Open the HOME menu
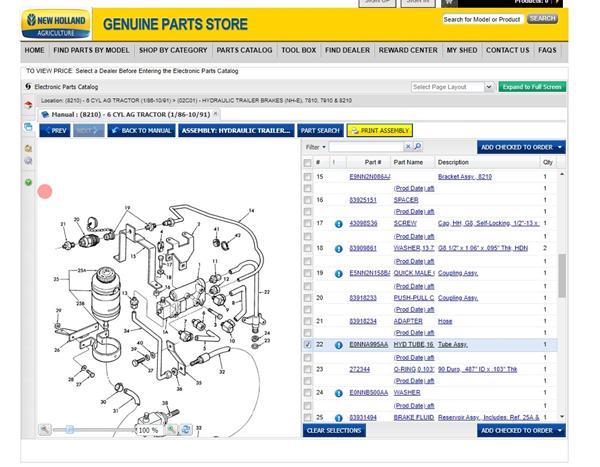Screen dimensions: 600x467 [x=34, y=50]
